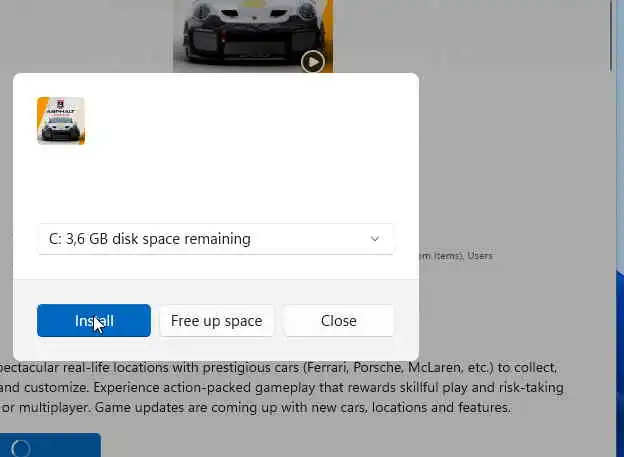The image size is (624, 457).
Task: Choose Free up space
Action: 216,320
